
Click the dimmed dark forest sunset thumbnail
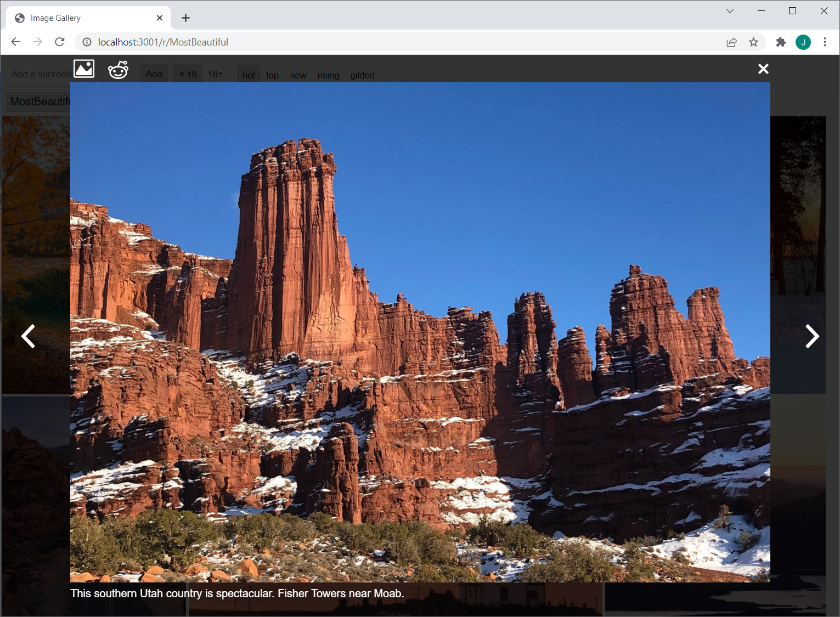pos(798,254)
